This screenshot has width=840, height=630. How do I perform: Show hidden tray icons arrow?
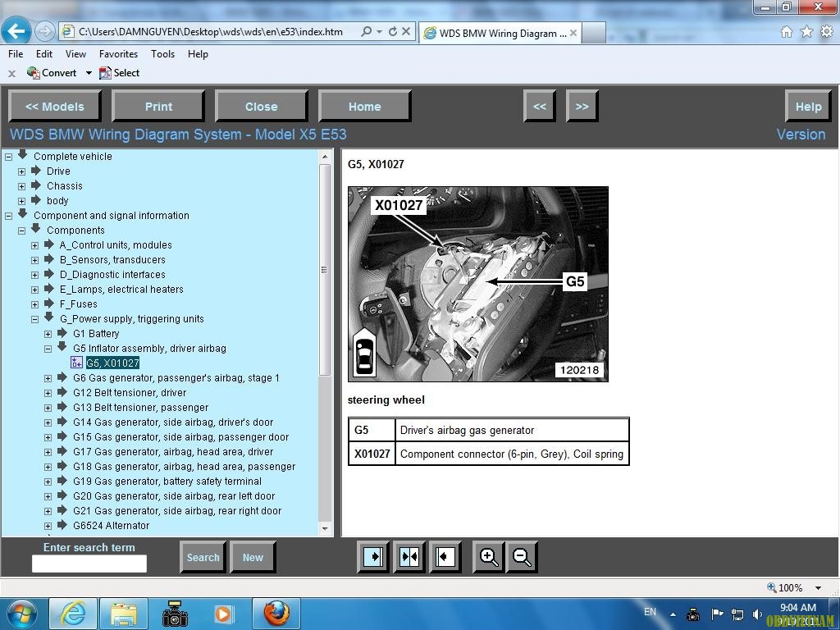[x=673, y=614]
